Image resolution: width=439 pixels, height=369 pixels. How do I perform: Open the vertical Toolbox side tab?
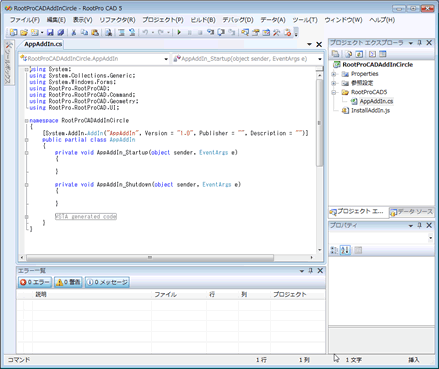coord(9,63)
